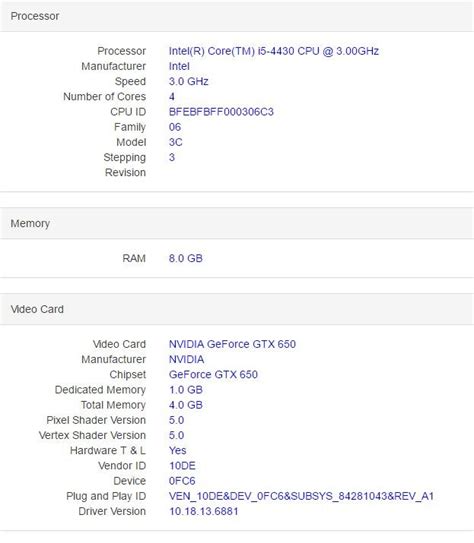Screen dimensions: 474x543
Task: Select the Memory section header
Action: (237, 223)
